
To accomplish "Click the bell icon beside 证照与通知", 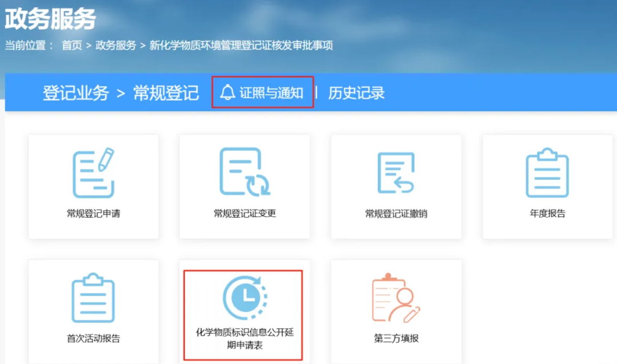I will pos(228,92).
